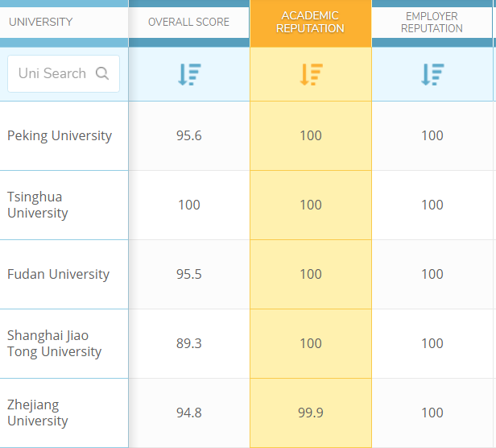
Task: Click Fudan University overall score 95.5
Action: click(189, 274)
